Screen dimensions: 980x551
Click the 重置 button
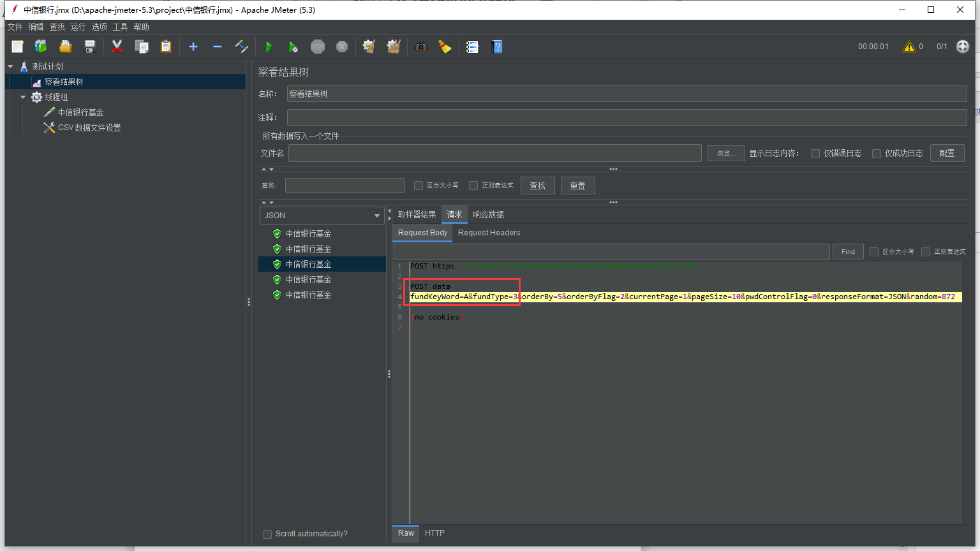pyautogui.click(x=577, y=186)
